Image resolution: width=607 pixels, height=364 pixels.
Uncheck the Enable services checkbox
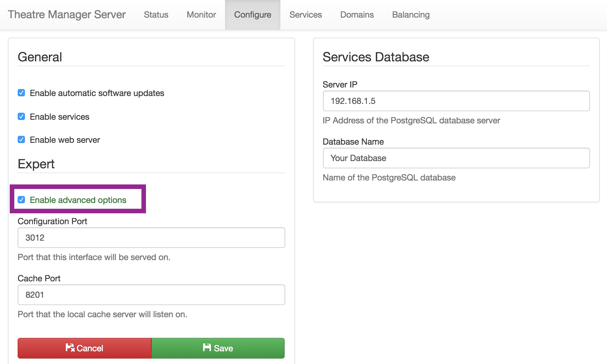tap(21, 116)
